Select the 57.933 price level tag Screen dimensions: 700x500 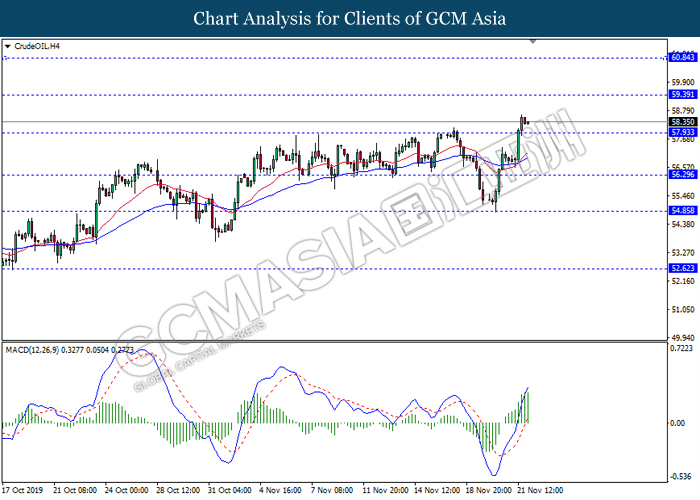[683, 132]
